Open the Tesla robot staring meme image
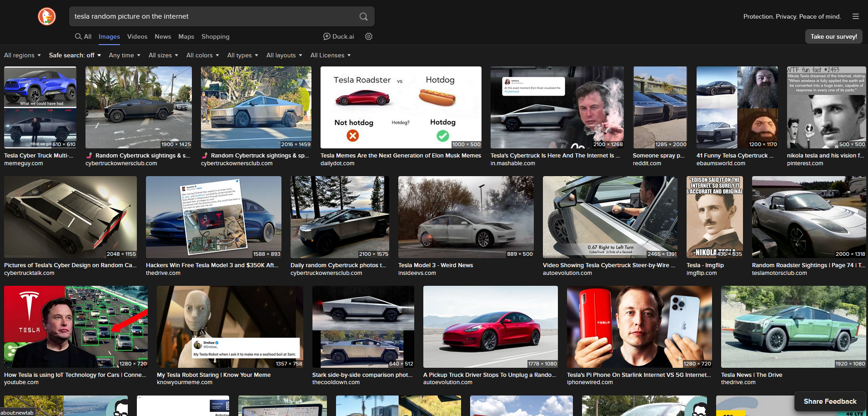868x416 pixels. (x=230, y=327)
